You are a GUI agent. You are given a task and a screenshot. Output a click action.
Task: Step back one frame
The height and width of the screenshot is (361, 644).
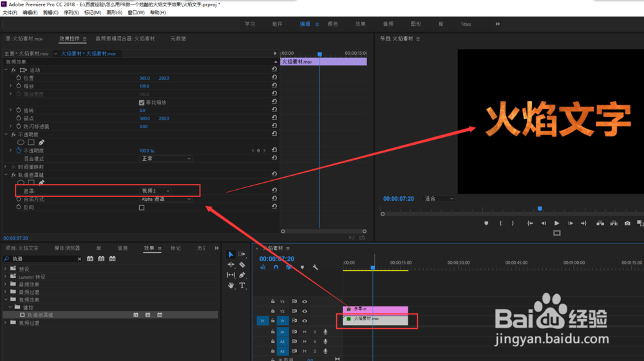(x=544, y=223)
